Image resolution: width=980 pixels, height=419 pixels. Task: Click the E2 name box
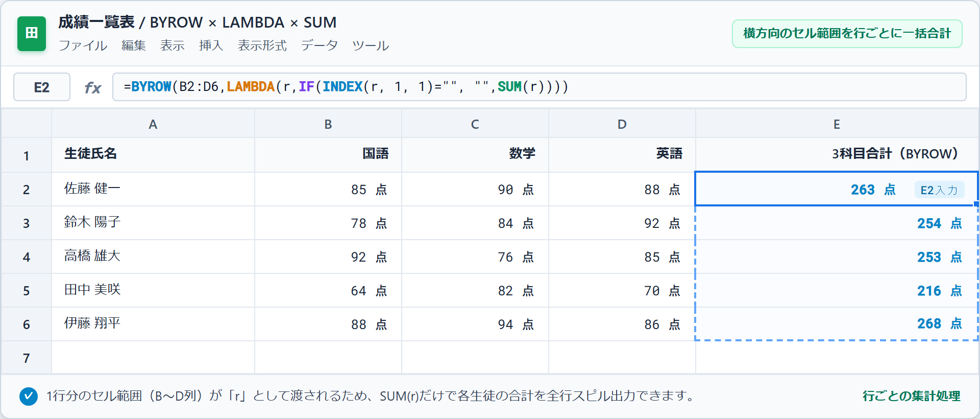tap(42, 87)
